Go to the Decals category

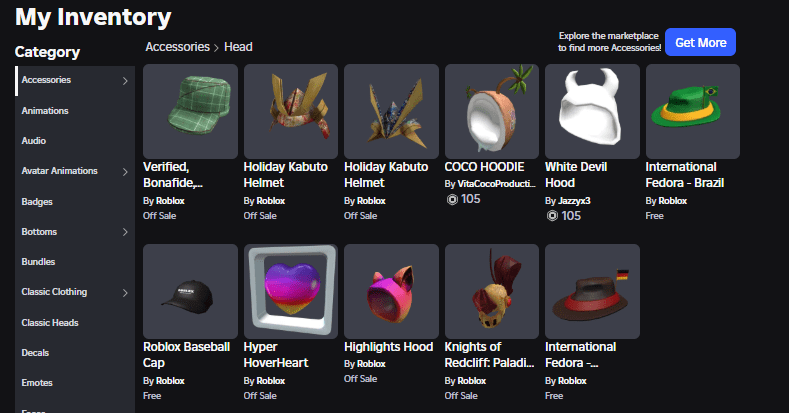click(35, 353)
